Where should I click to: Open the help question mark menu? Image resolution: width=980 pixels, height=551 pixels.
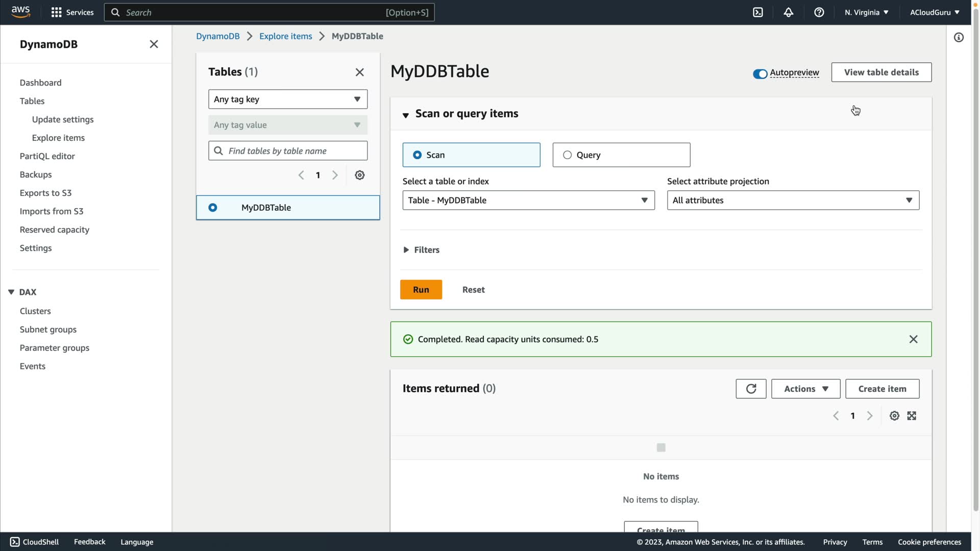click(819, 12)
